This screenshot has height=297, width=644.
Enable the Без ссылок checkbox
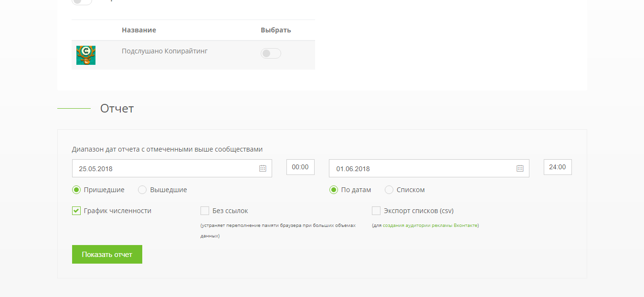pos(205,211)
